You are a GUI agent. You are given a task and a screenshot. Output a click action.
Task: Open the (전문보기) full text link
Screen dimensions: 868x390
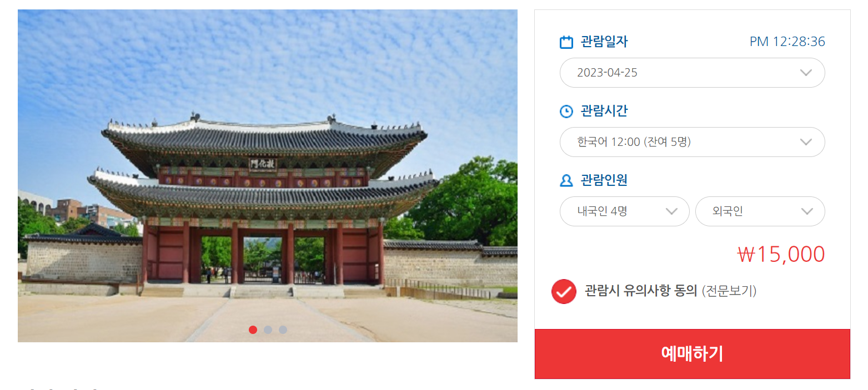[x=729, y=291]
